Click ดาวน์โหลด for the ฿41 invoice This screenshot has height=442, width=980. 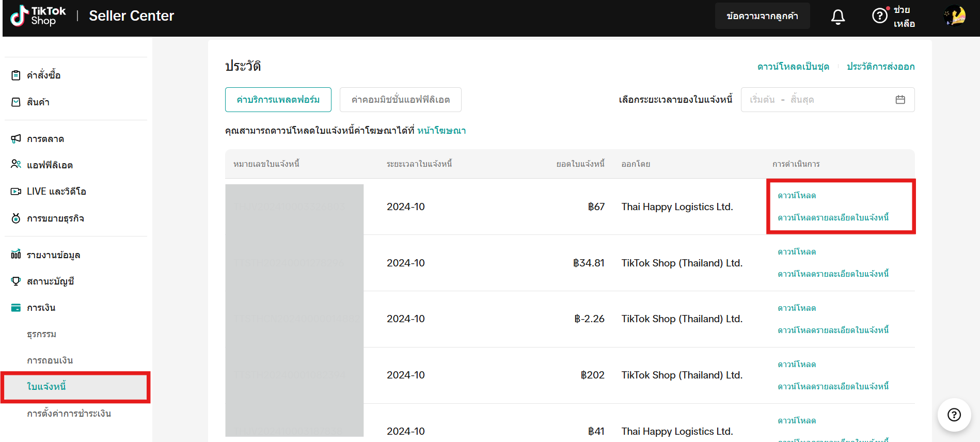click(797, 421)
